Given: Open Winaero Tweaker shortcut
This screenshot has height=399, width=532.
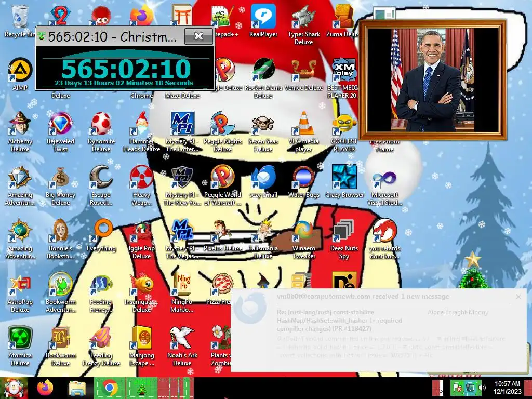Looking at the screenshot, I should [303, 240].
